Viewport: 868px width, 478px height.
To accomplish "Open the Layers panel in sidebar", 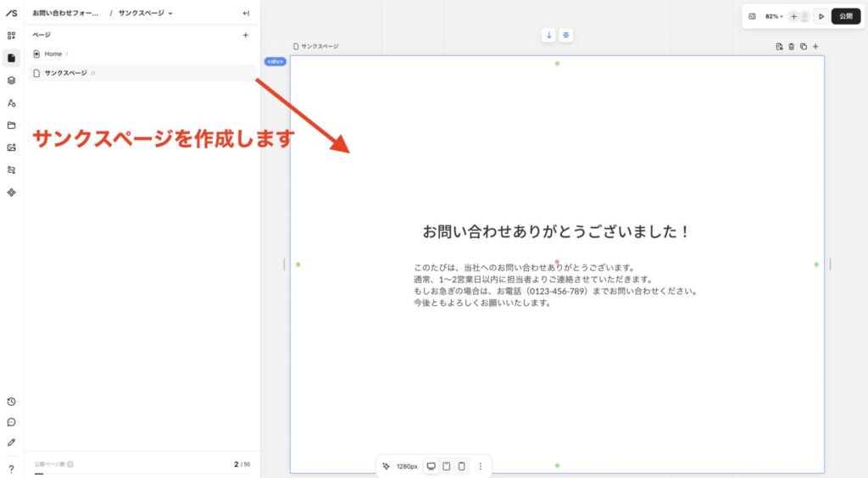I will click(11, 81).
